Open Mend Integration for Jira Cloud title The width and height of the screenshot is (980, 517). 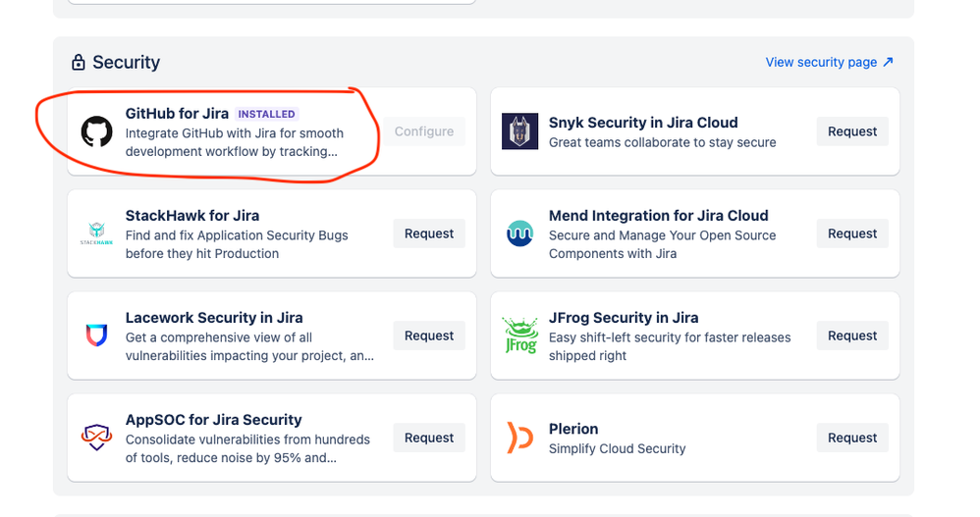pos(659,216)
